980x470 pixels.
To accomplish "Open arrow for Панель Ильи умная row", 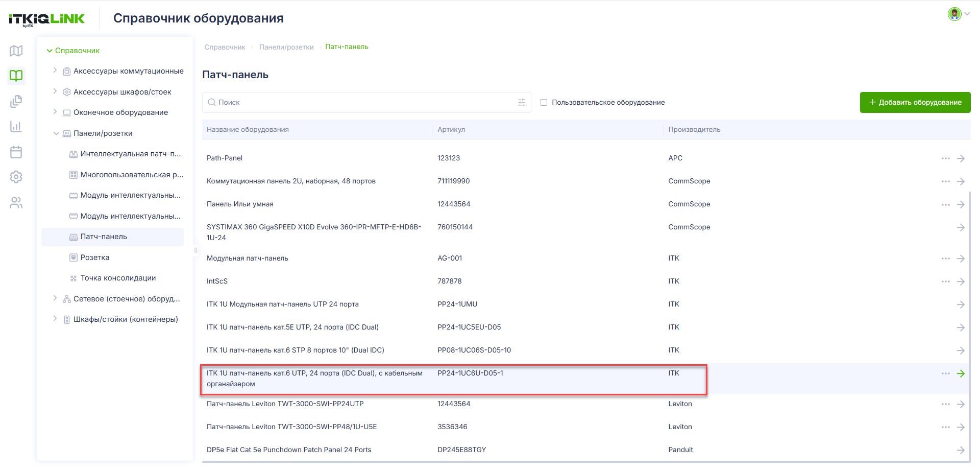I will click(961, 204).
